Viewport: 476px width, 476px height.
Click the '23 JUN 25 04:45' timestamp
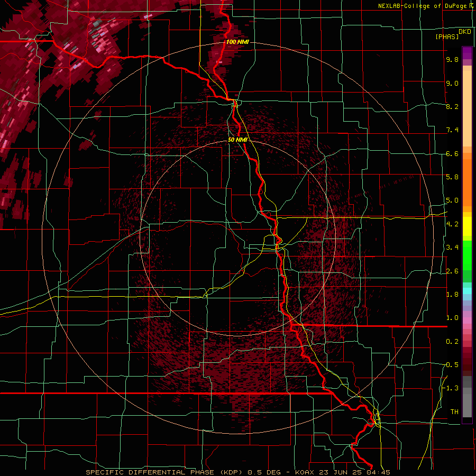click(354, 472)
